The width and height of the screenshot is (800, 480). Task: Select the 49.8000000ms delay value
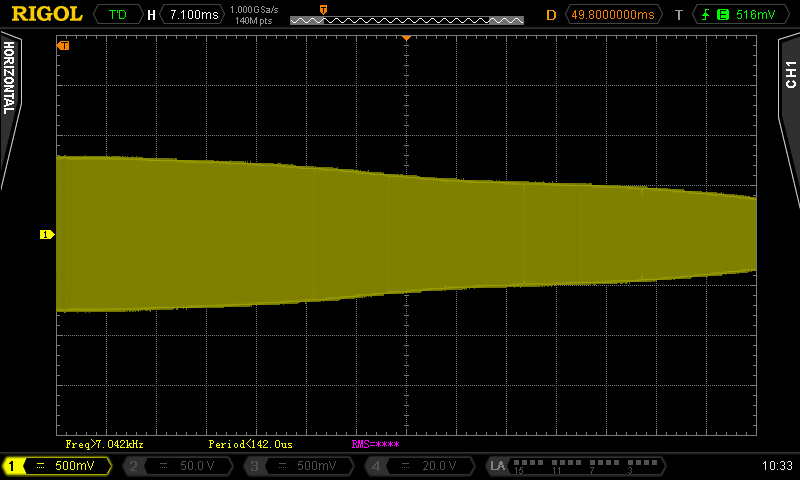613,14
